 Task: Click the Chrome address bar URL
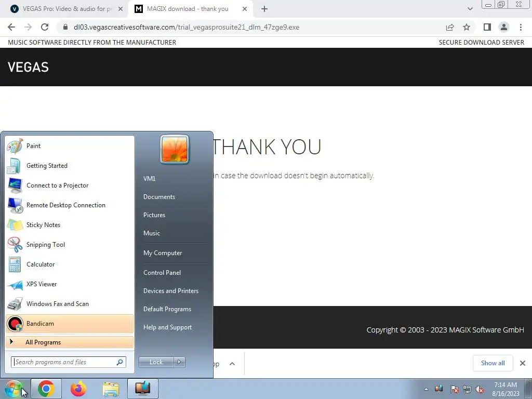187,27
